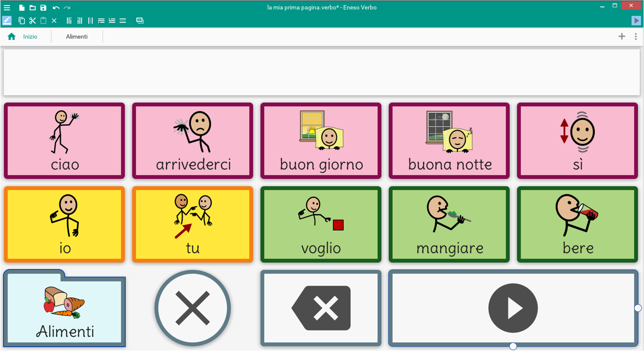
Task: Add a new page with plus icon
Action: point(622,36)
